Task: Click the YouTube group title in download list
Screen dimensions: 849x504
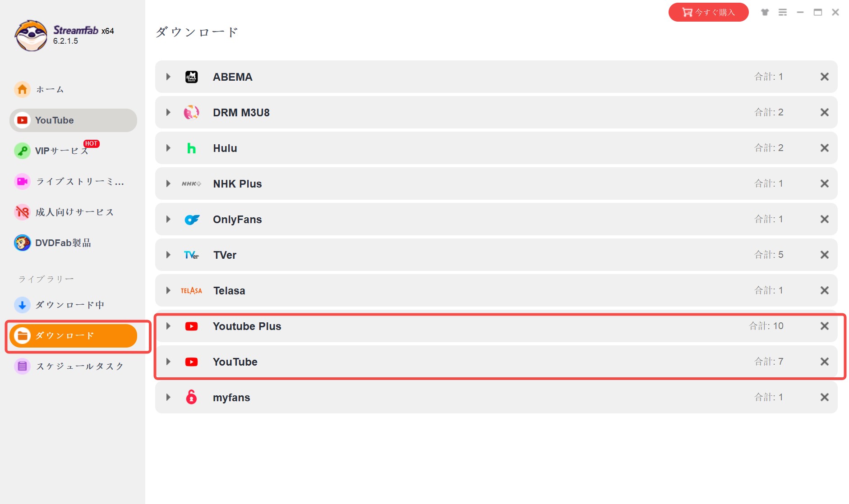Action: (235, 362)
